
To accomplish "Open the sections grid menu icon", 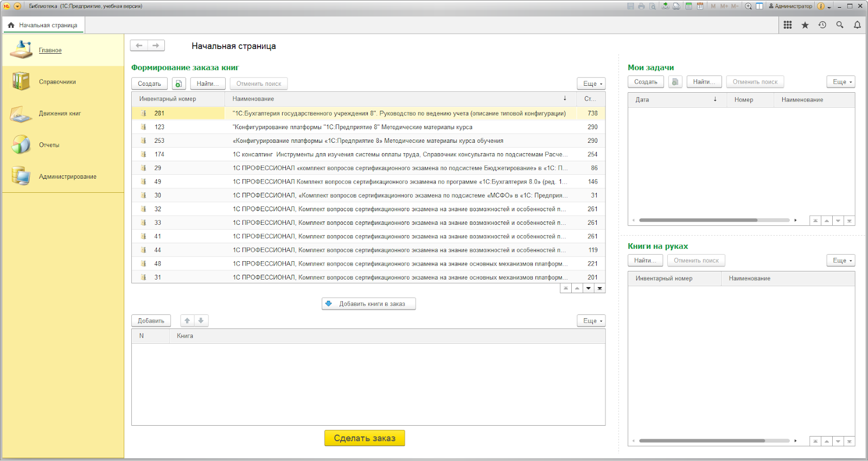I will click(788, 25).
